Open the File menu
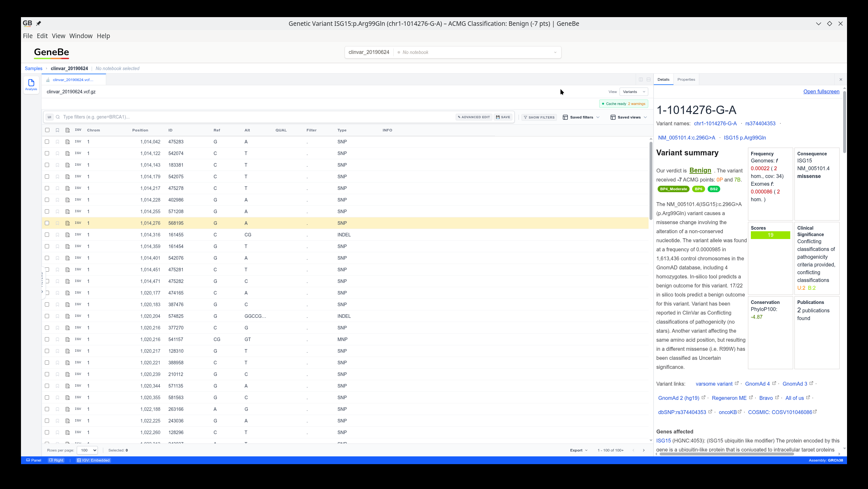 point(28,36)
